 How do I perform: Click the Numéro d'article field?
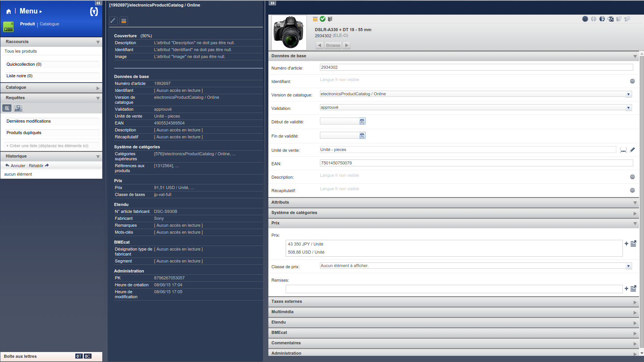[476, 67]
